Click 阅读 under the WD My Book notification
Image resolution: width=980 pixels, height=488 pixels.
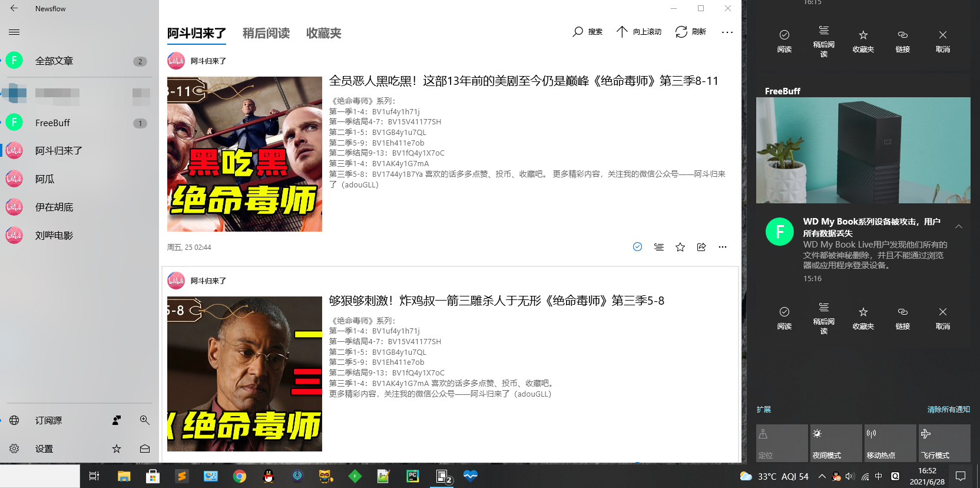point(784,318)
